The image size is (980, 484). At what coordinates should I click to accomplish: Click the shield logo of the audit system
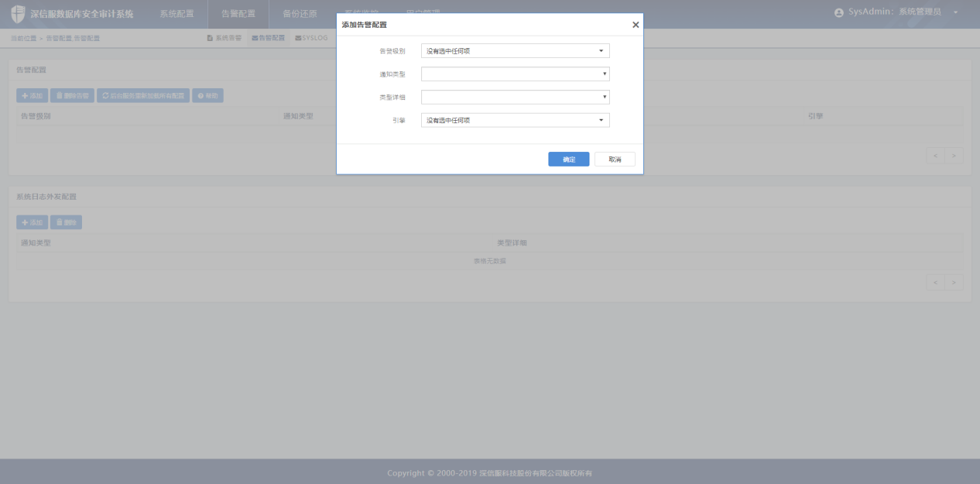[17, 14]
